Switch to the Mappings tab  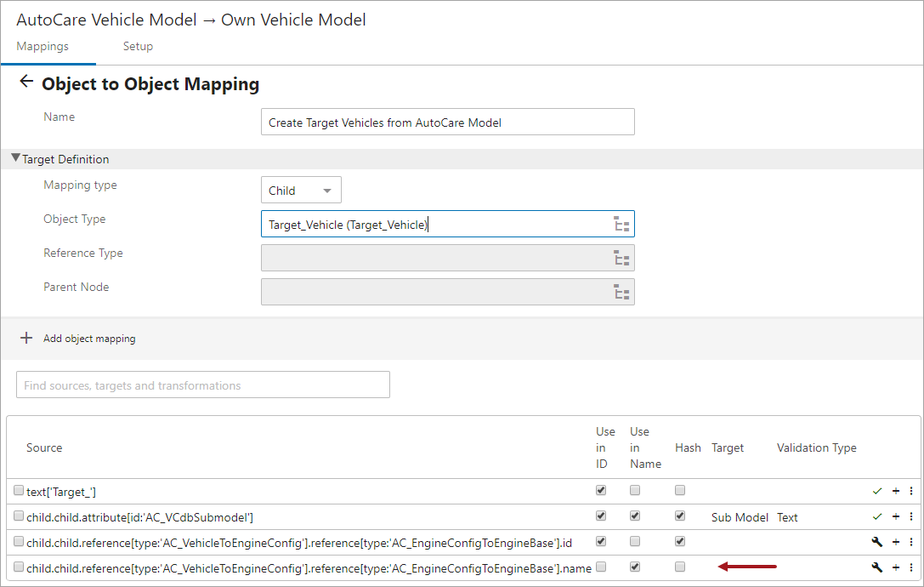pos(43,46)
